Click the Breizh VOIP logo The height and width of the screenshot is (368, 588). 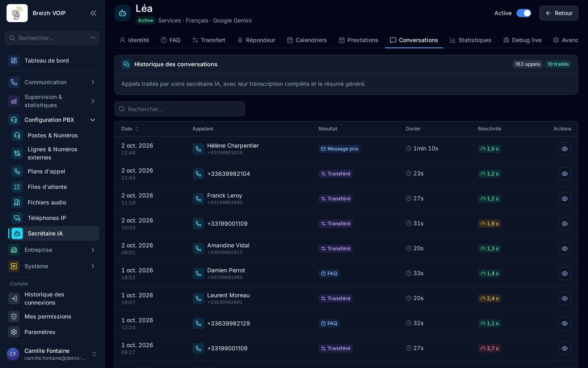coord(17,13)
